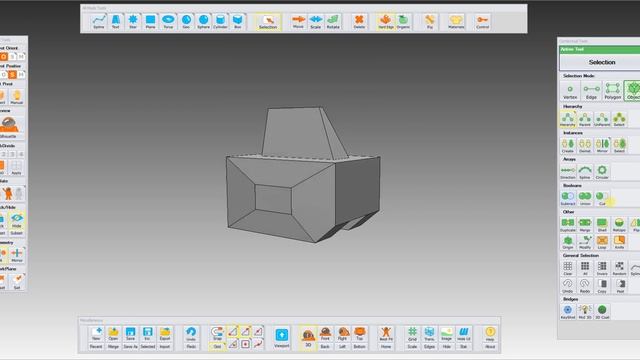Click the Best Fit view icon
This screenshot has width=640, height=360.
coord(386,334)
